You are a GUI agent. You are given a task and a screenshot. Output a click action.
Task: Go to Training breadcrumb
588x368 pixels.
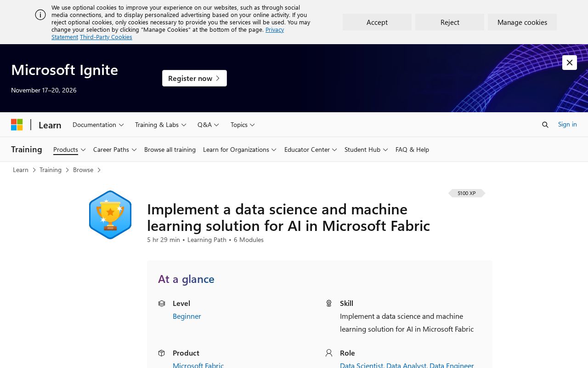[51, 170]
